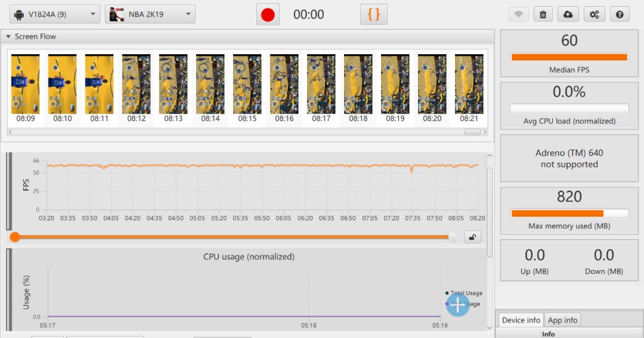
Task: Start recording with the red record button
Action: pyautogui.click(x=268, y=14)
